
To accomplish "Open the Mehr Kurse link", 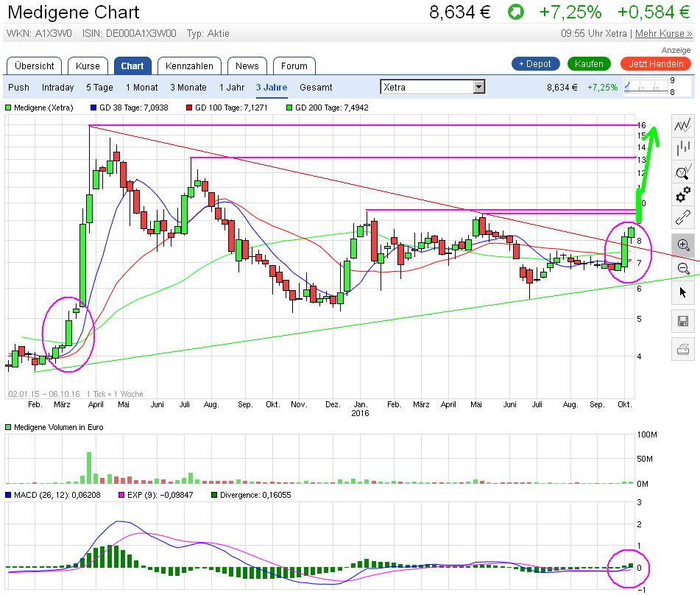I will (663, 33).
